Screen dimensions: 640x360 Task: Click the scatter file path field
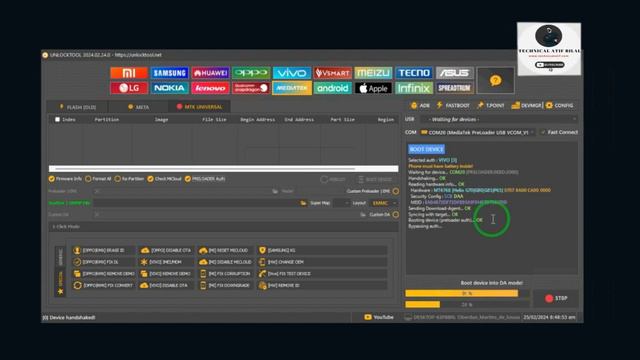[196, 203]
